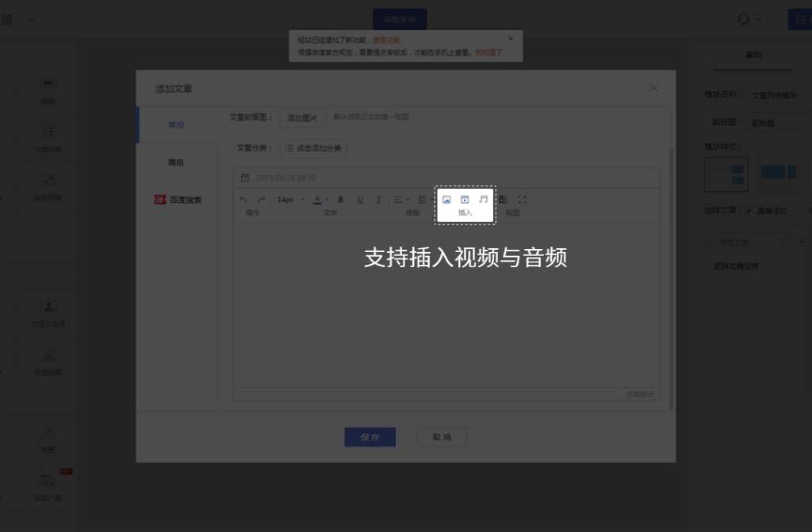Click the dialog's vertical scrollbar

(672, 279)
